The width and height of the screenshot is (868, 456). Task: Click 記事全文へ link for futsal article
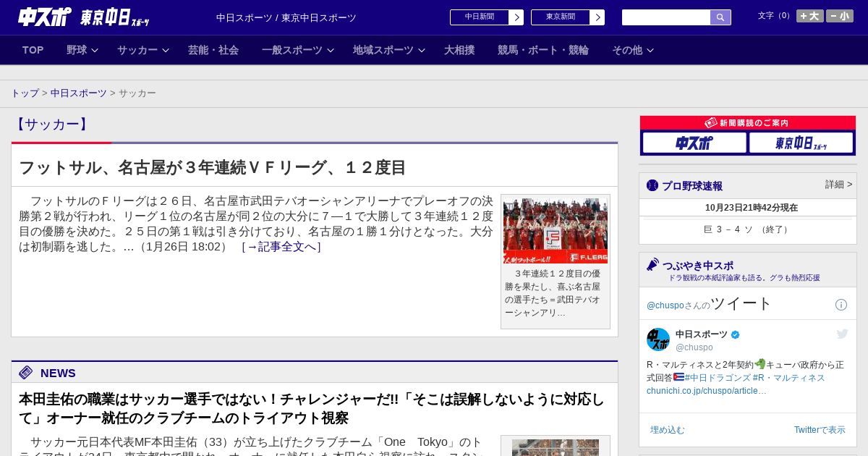(281, 247)
